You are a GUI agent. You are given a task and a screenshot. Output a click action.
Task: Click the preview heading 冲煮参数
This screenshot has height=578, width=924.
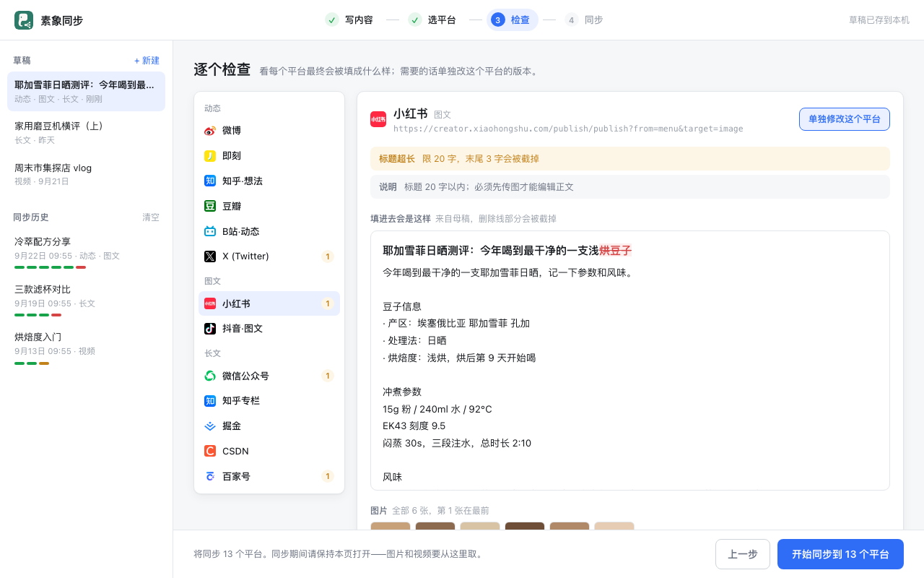click(x=402, y=392)
